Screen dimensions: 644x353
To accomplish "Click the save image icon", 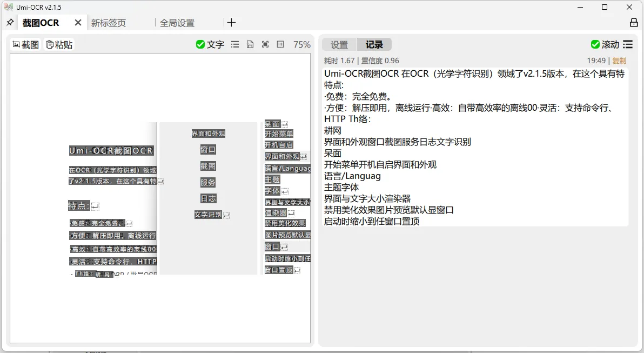I will point(250,44).
